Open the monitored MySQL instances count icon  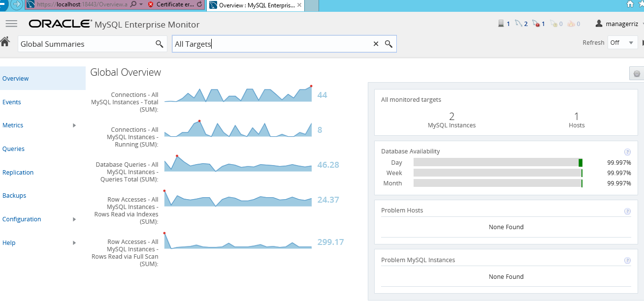click(x=518, y=23)
